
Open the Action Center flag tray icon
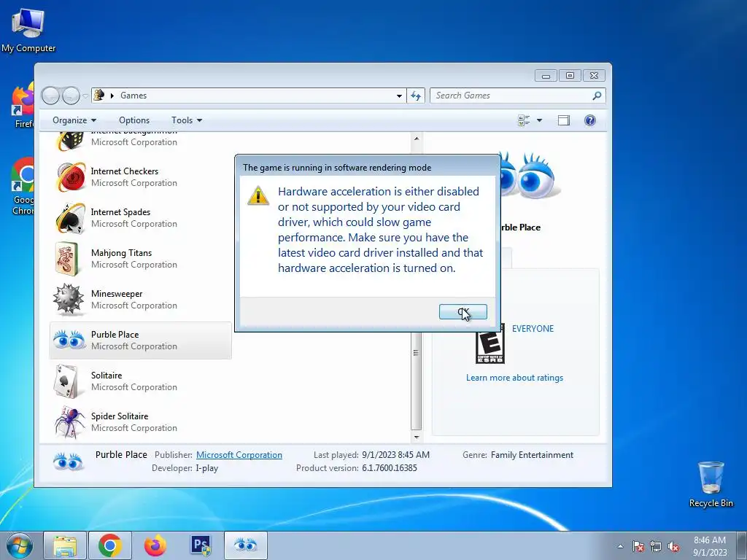coord(638,547)
